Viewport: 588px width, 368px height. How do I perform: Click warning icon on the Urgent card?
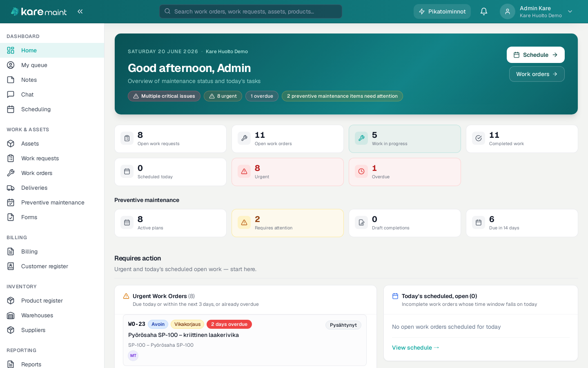pyautogui.click(x=244, y=171)
